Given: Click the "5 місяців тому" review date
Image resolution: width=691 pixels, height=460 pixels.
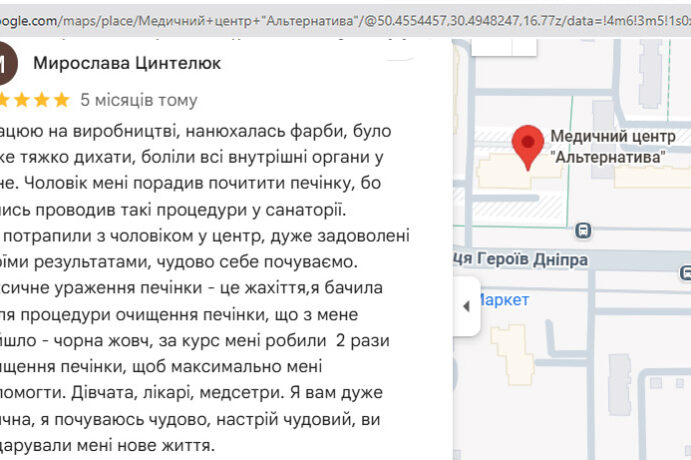Looking at the screenshot, I should (139, 100).
